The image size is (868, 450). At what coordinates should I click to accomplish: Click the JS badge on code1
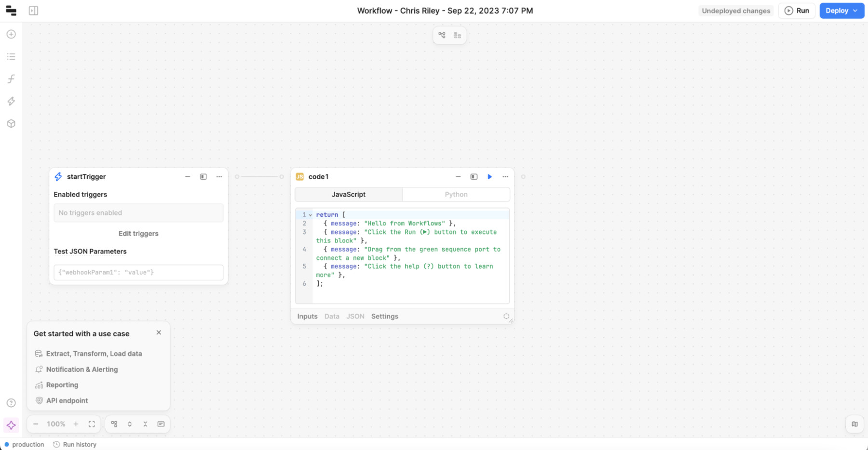coord(299,177)
